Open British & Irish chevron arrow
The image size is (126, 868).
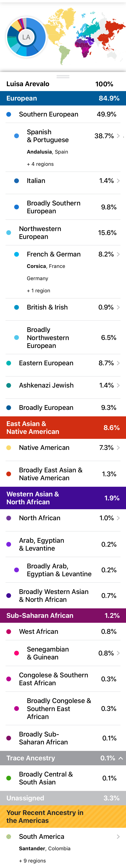coord(118,307)
